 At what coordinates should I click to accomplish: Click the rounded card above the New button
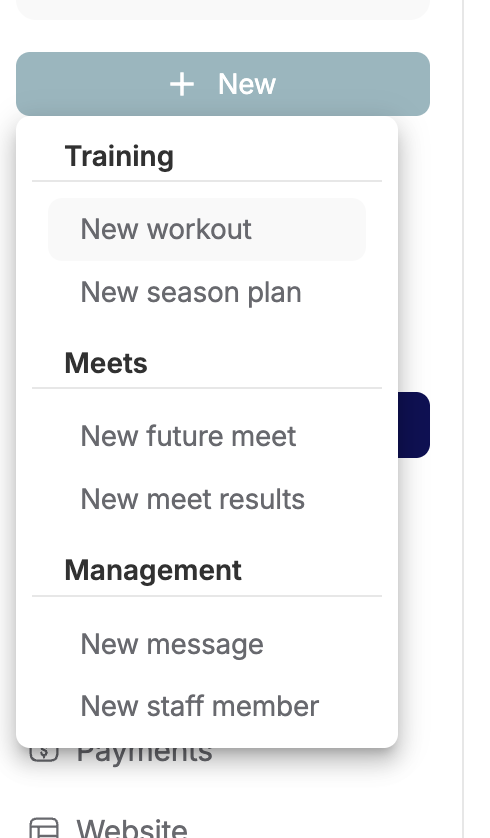tap(223, 9)
